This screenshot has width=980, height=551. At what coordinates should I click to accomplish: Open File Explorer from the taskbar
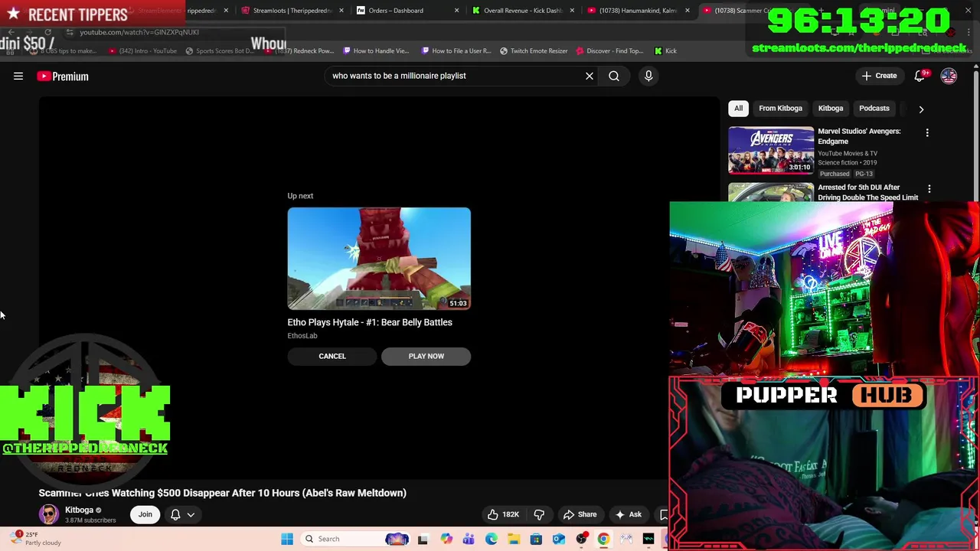click(514, 539)
